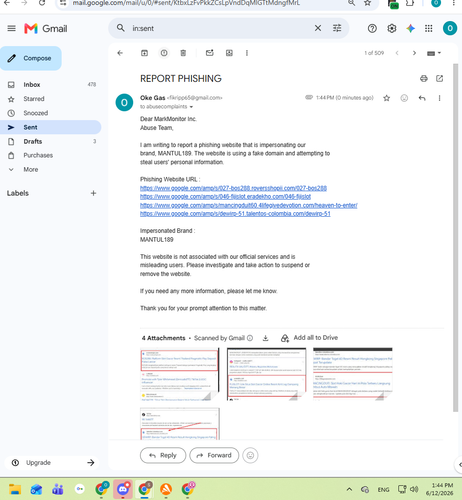This screenshot has height=500, width=462.
Task: Open Gmail Settings gear
Action: click(392, 29)
